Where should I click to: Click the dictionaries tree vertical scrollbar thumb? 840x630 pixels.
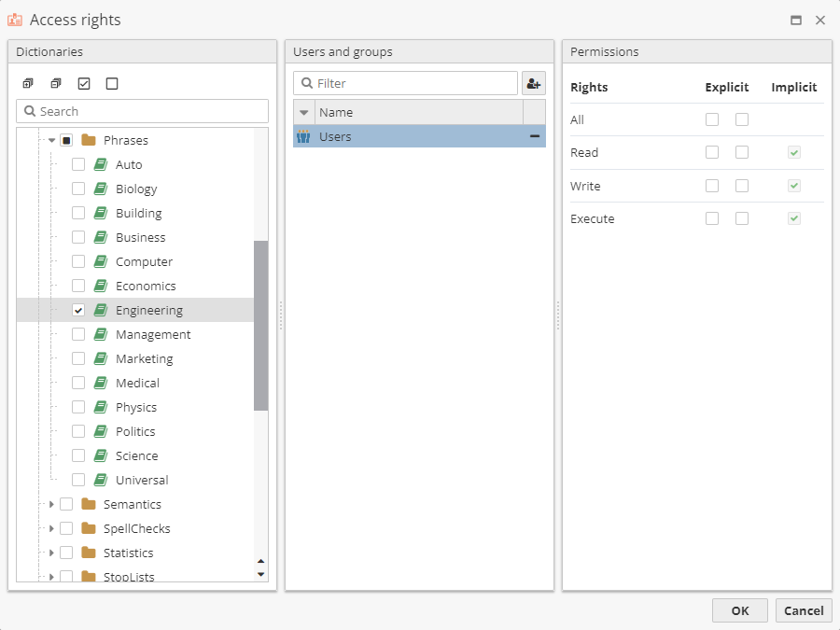260,325
